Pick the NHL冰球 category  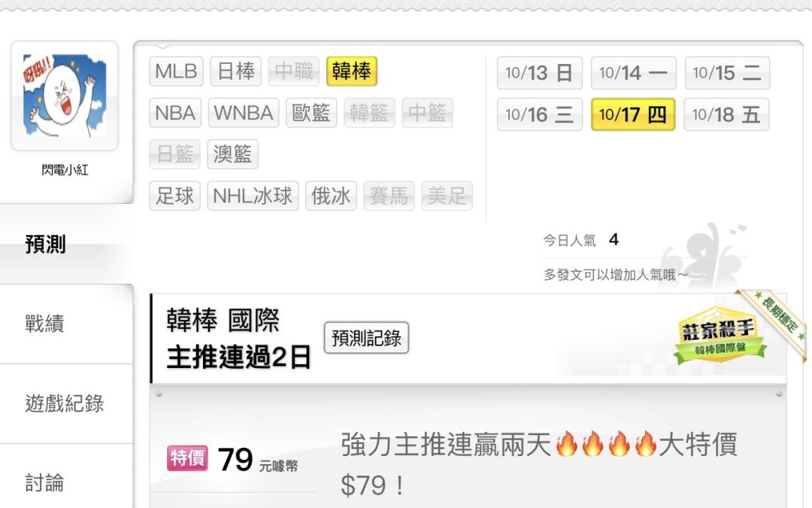tap(253, 196)
